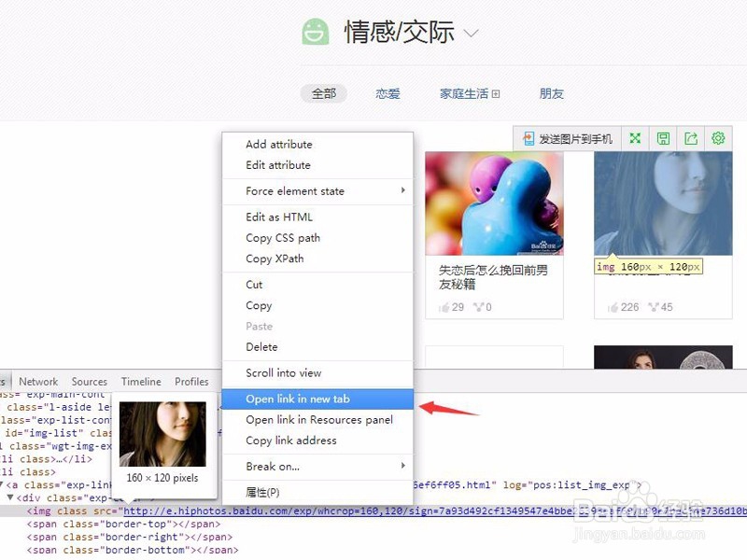Expand the Break on... submenu arrow
The image size is (747, 560).
pyautogui.click(x=403, y=467)
